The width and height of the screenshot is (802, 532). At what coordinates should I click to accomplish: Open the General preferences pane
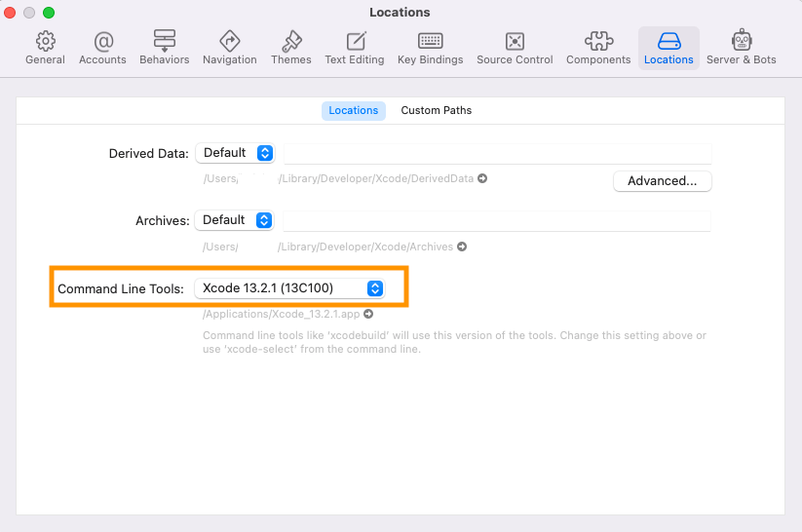point(45,48)
